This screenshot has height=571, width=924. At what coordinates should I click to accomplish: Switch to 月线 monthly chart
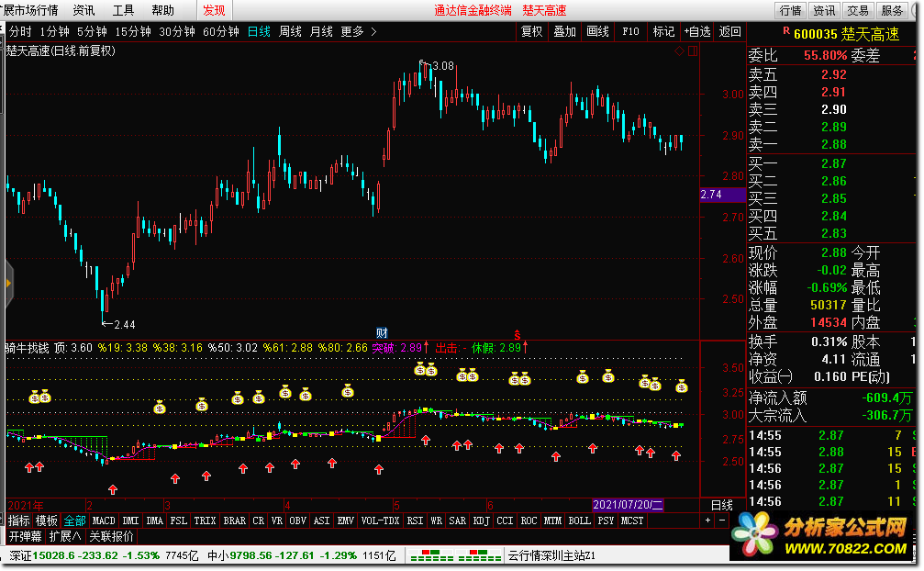coord(321,32)
